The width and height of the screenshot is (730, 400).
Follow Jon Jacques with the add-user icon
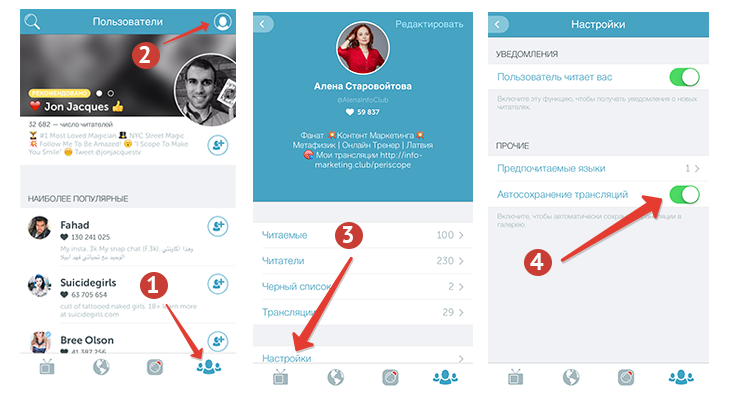217,145
